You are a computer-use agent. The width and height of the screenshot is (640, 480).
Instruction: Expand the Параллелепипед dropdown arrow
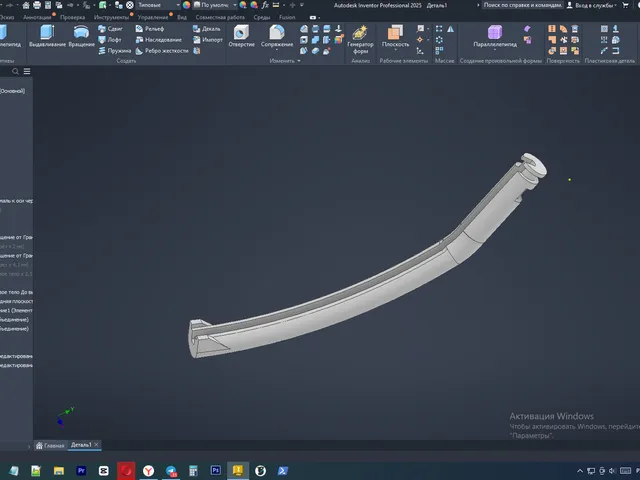[x=495, y=50]
